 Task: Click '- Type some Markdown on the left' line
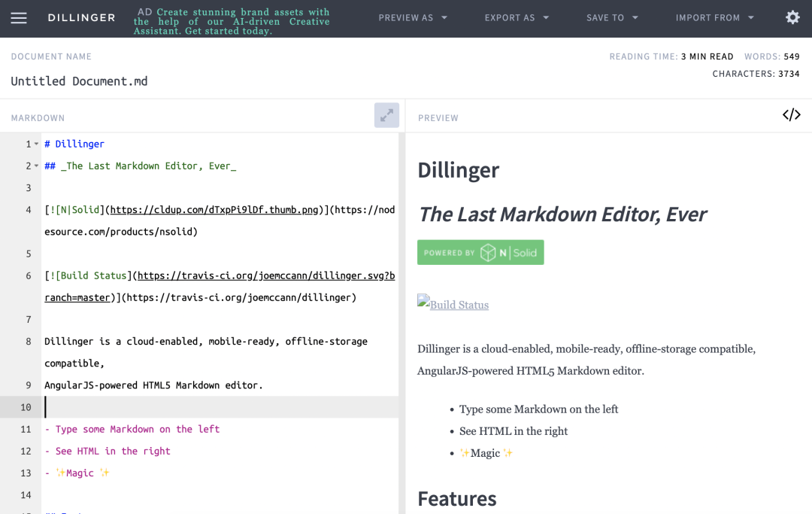coord(132,429)
